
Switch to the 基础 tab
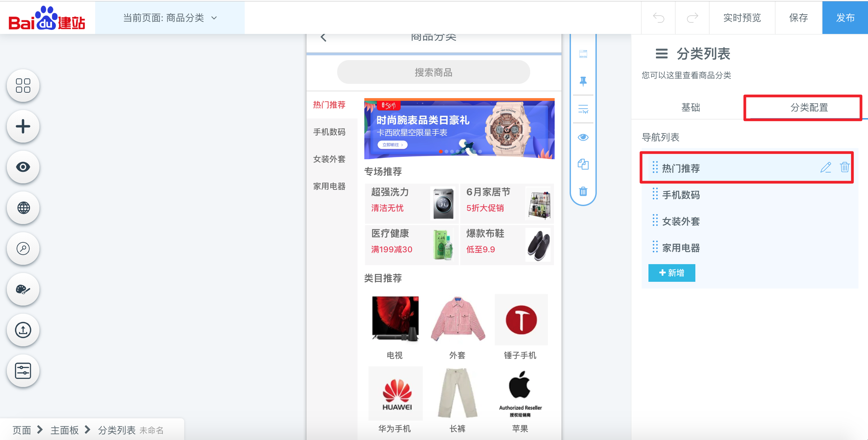tap(691, 108)
